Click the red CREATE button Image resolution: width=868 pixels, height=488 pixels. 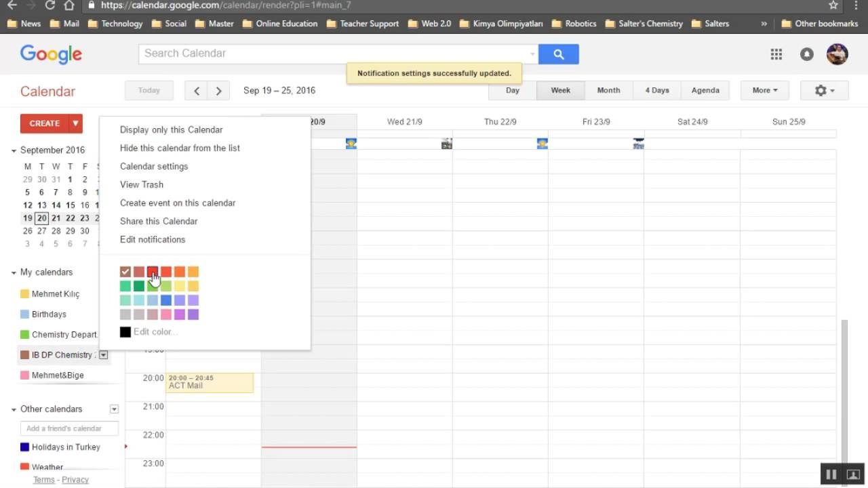click(x=45, y=123)
